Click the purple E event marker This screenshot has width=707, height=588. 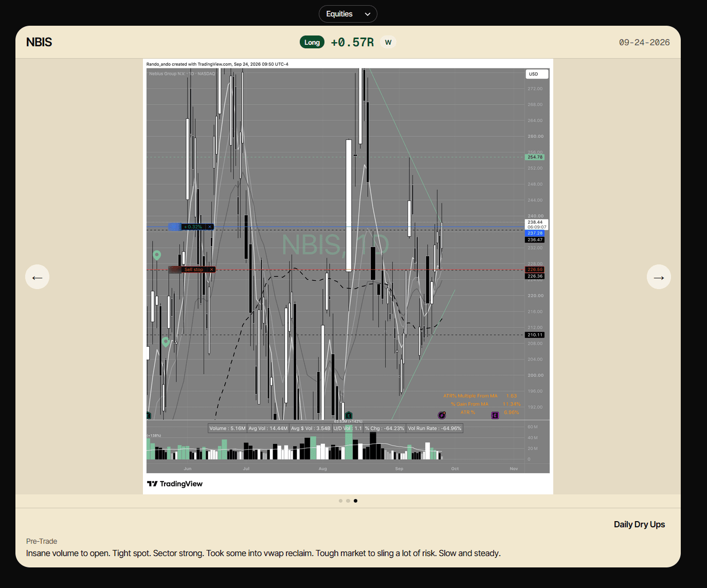(495, 415)
